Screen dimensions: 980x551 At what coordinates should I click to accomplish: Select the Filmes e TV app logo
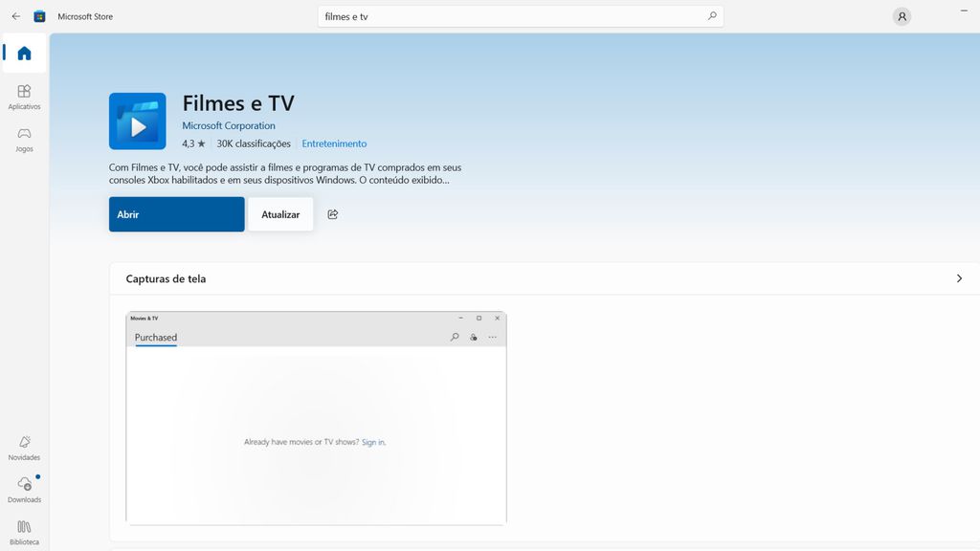(x=137, y=121)
